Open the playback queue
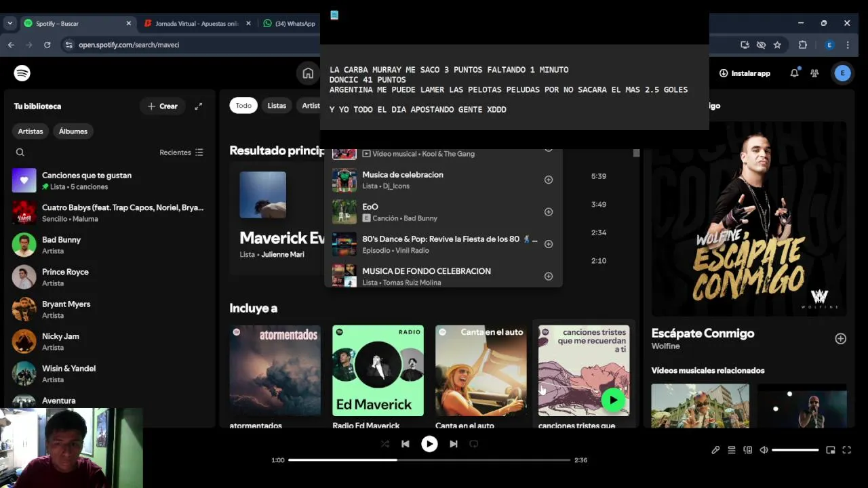Screen dimensions: 868x488 pyautogui.click(x=732, y=450)
